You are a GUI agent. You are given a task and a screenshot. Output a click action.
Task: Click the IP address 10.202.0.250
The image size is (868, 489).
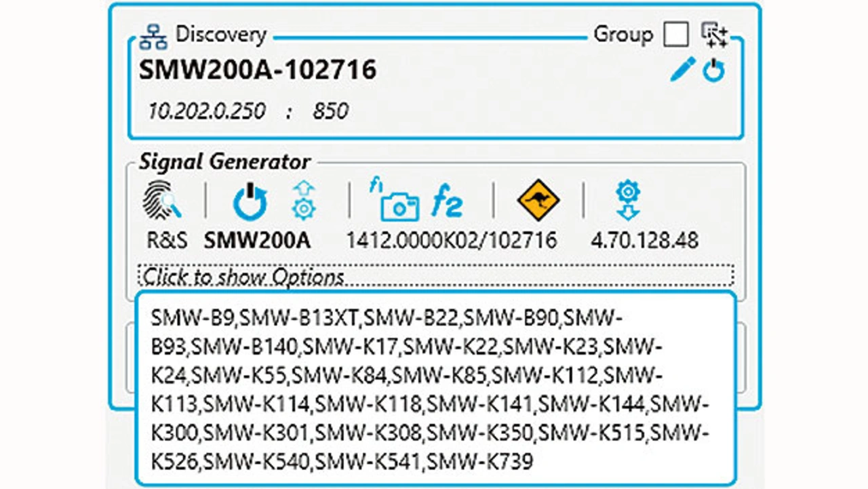207,111
